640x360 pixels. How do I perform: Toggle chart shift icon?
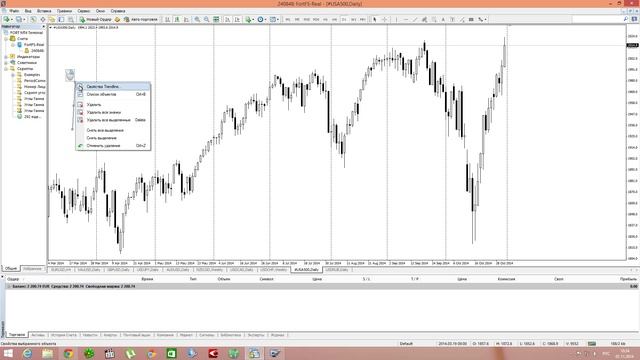[237, 19]
